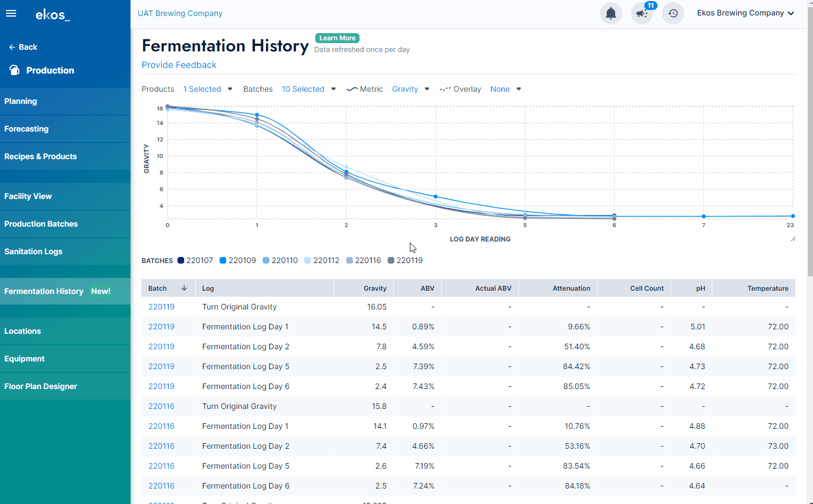Click the chart resize handle below the graph
Screen dimensions: 813x504
[x=793, y=238]
